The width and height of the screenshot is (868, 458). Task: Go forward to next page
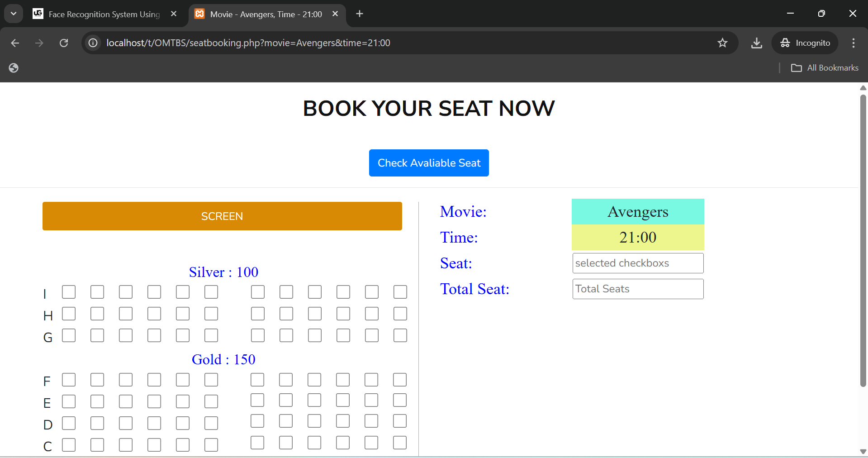coord(39,43)
